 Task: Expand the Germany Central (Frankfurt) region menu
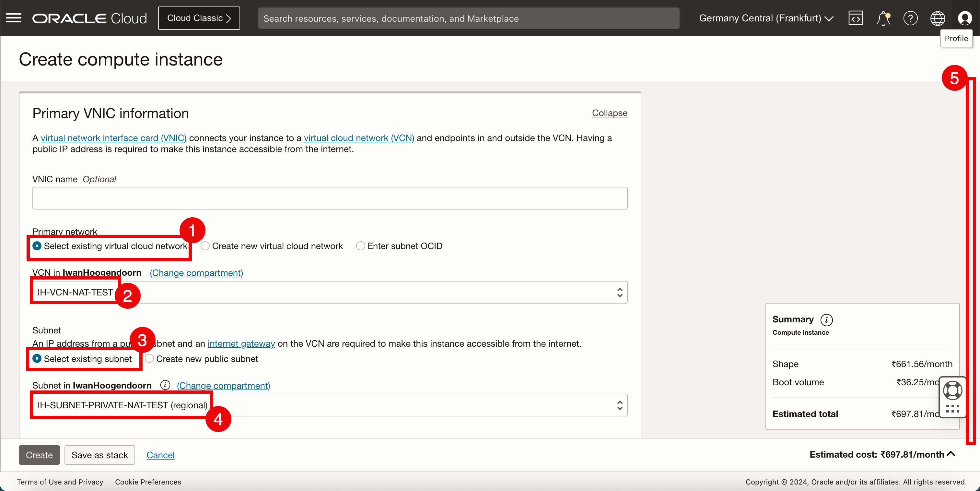[x=766, y=18]
